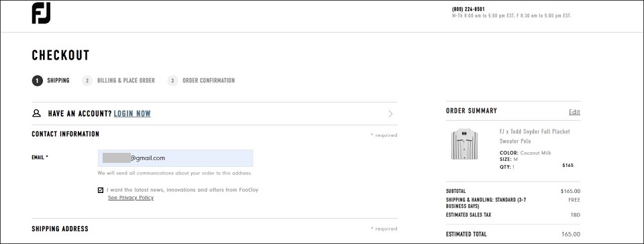Open the striped sweater polo thumbnail
The image size is (644, 244).
[464, 144]
